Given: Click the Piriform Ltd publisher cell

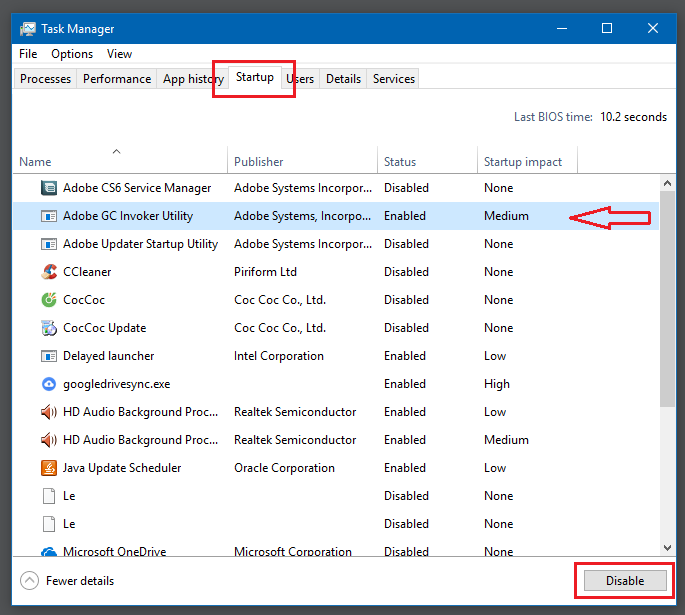Looking at the screenshot, I should [x=265, y=272].
